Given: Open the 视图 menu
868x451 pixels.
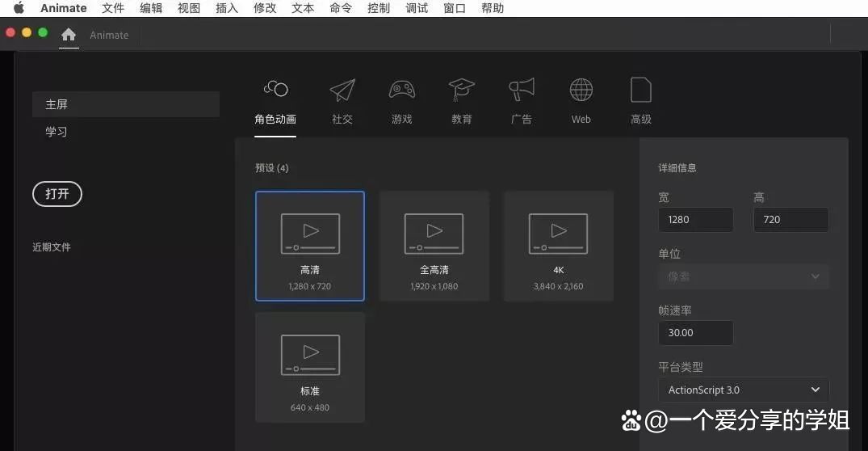Looking at the screenshot, I should coord(189,8).
